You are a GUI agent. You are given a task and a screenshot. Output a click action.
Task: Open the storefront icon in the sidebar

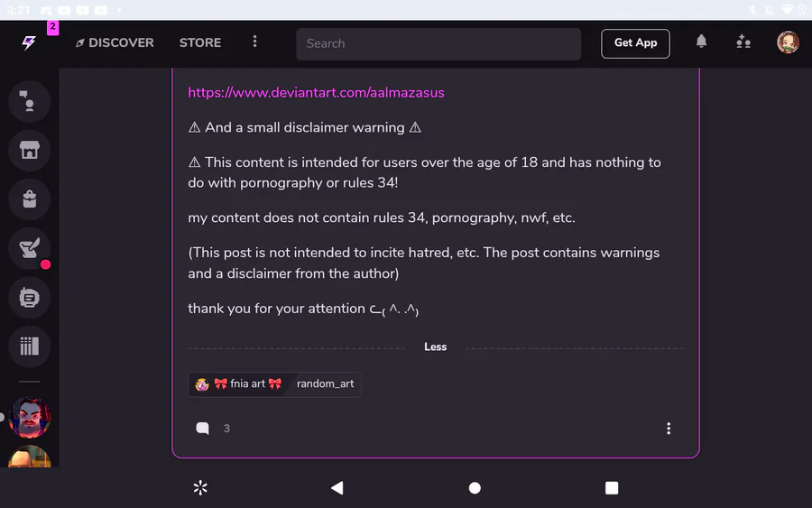29,151
